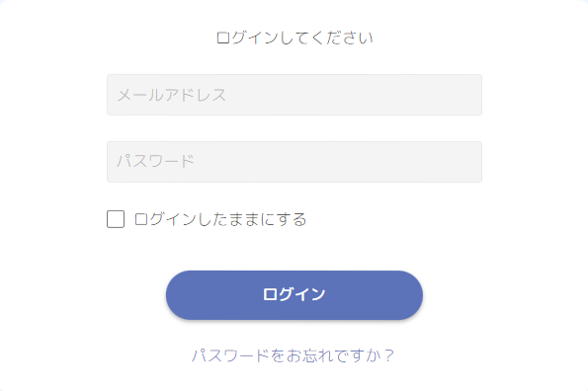
Task: Toggle the stay-logged-in square checkbox
Action: pos(116,219)
